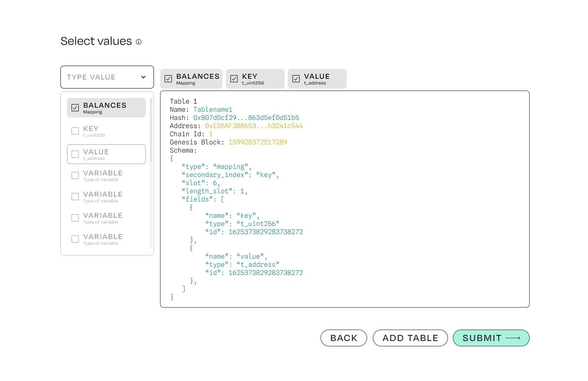
Task: Check the VALUE t_address checkbox in list
Action: coord(75,154)
